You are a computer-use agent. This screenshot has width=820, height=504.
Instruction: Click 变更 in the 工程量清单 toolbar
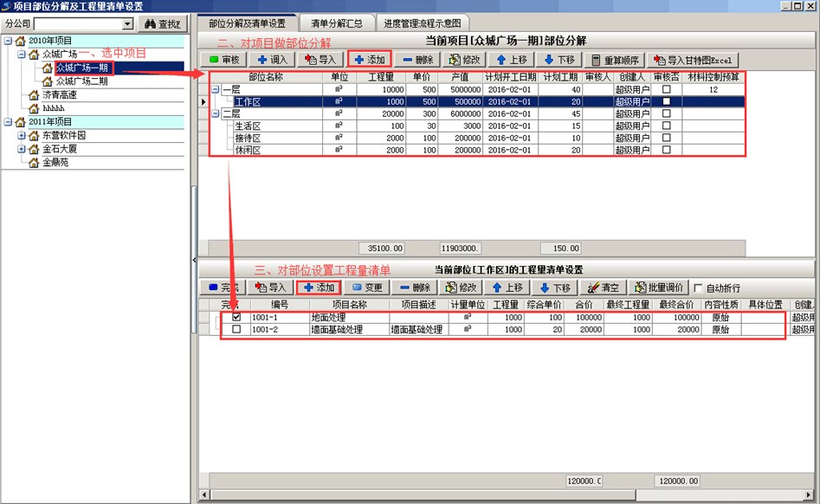click(x=366, y=288)
